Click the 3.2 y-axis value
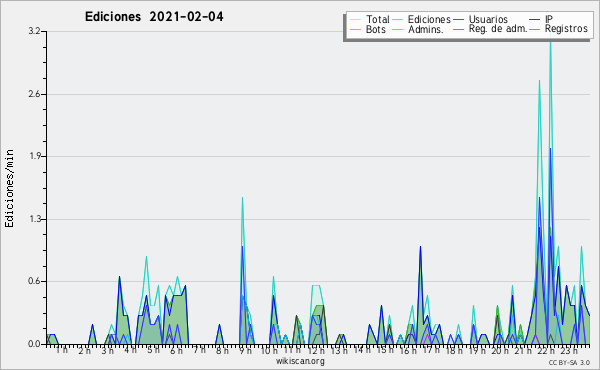 [x=34, y=31]
